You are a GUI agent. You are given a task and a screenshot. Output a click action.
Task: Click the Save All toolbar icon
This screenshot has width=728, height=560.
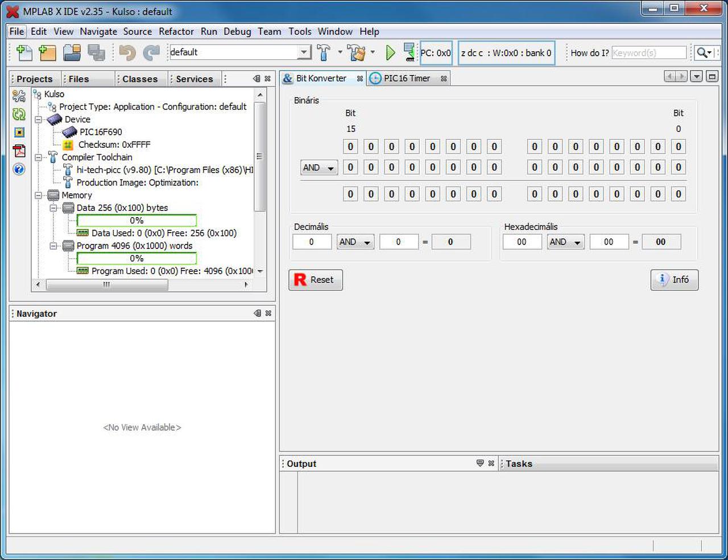(x=96, y=52)
